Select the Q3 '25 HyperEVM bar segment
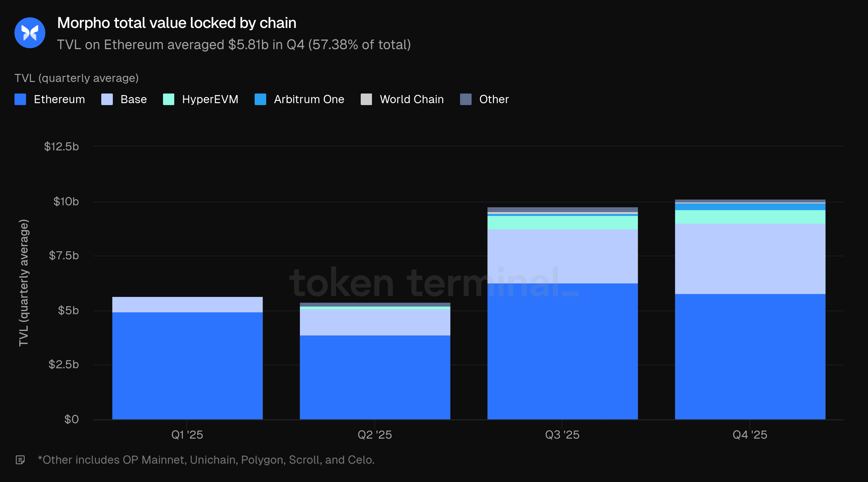The width and height of the screenshot is (868, 482). (562, 223)
